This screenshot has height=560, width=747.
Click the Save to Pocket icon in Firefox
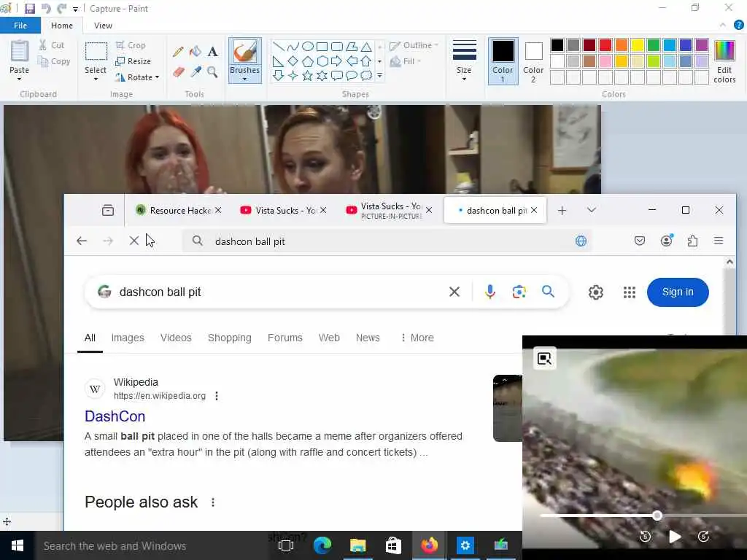[640, 241]
